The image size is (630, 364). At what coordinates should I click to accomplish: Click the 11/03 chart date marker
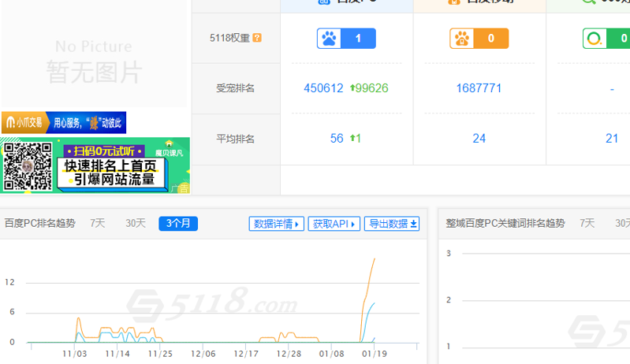click(x=74, y=354)
